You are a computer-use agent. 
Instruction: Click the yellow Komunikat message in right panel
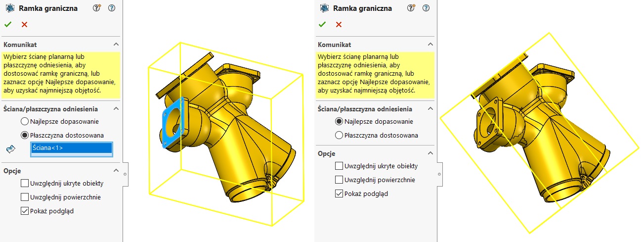(375, 74)
